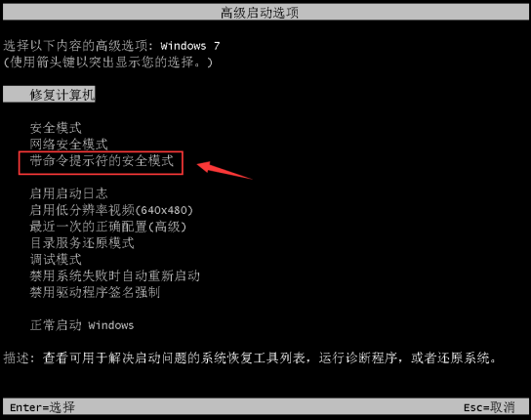Choose 安全模式 boot option
Screen dimensions: 531x420
(x=56, y=128)
